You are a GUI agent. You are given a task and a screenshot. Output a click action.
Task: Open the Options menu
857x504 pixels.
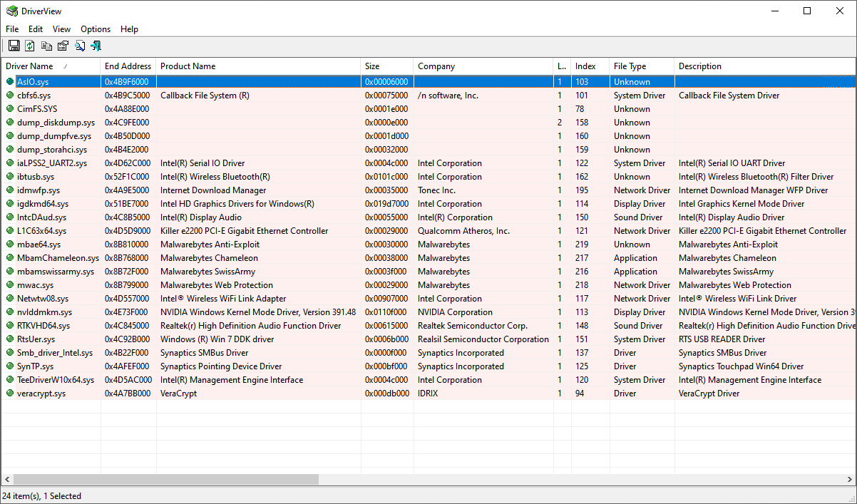(95, 29)
